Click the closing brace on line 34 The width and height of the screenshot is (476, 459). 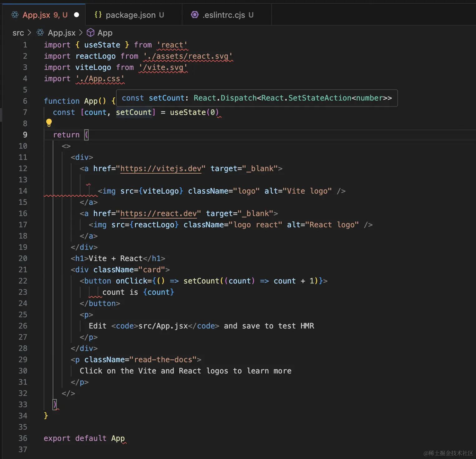tap(46, 416)
